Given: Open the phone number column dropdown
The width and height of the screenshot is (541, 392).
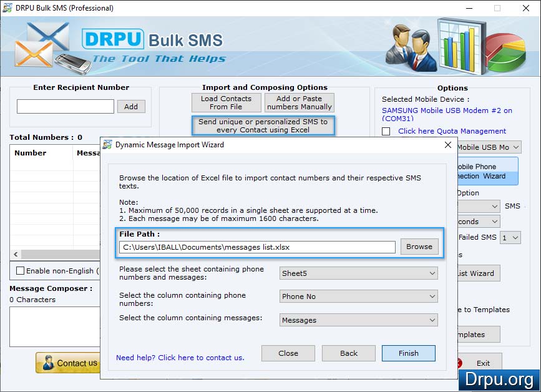Looking at the screenshot, I should pyautogui.click(x=358, y=296).
